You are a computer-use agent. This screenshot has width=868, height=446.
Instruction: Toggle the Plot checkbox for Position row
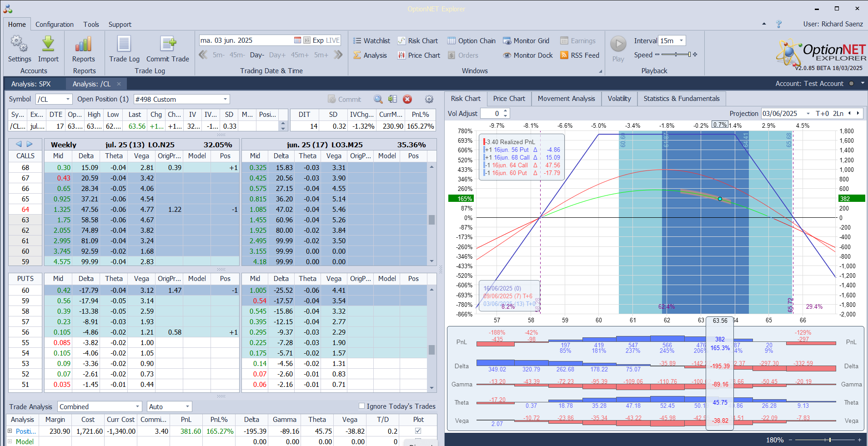[418, 431]
